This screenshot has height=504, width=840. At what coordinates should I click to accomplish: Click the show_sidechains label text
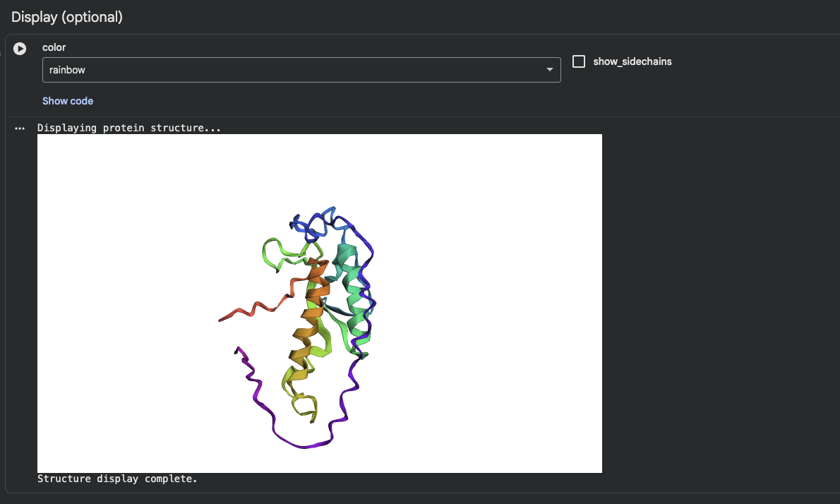tap(632, 61)
